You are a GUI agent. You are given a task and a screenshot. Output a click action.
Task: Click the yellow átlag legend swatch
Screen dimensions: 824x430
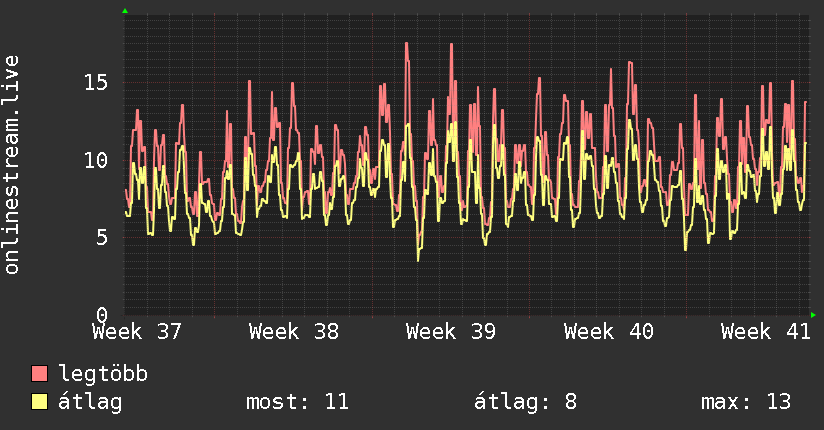(39, 402)
